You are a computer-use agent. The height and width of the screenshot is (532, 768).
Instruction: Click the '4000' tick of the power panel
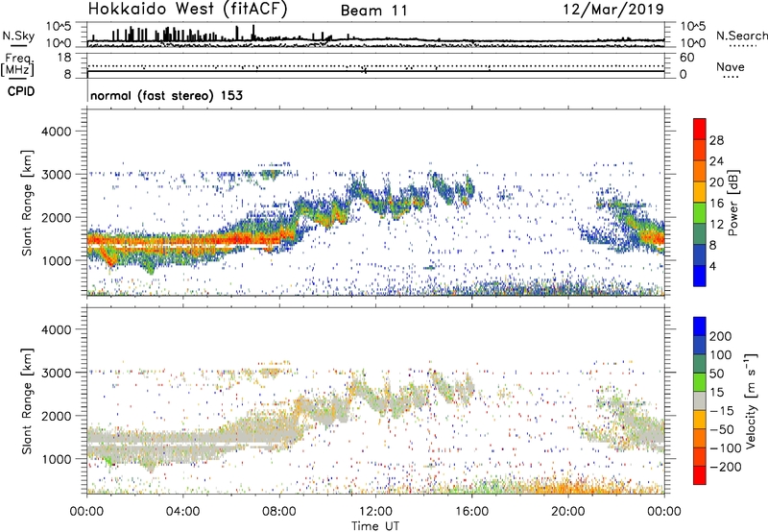(56, 132)
